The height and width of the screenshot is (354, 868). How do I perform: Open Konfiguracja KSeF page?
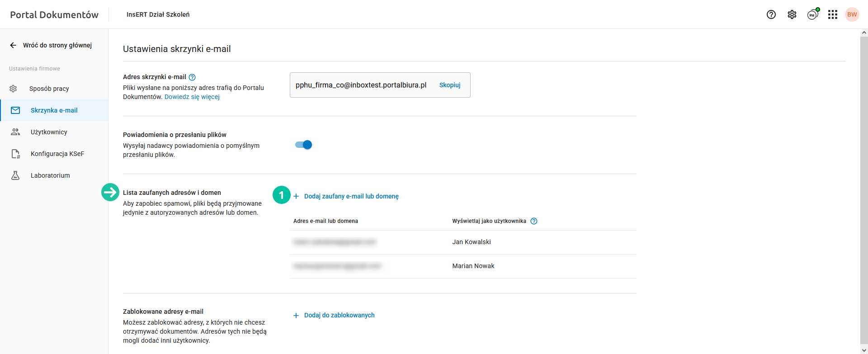point(57,154)
